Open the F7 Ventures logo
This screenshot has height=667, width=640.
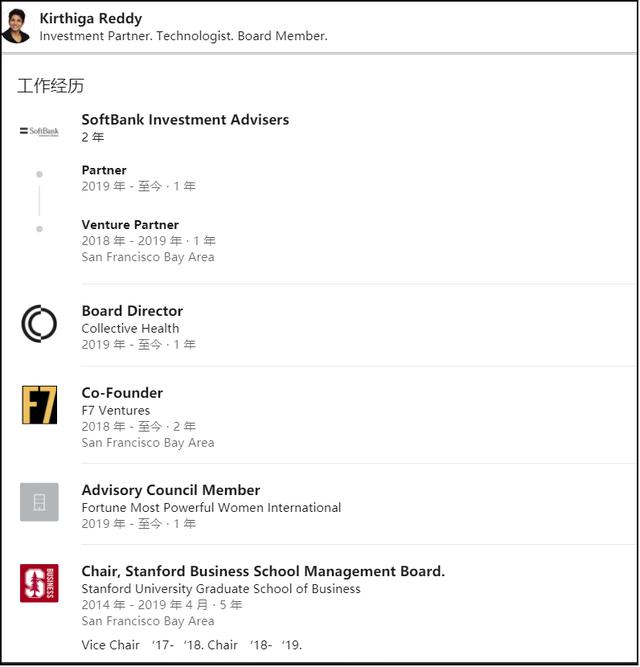coord(39,405)
